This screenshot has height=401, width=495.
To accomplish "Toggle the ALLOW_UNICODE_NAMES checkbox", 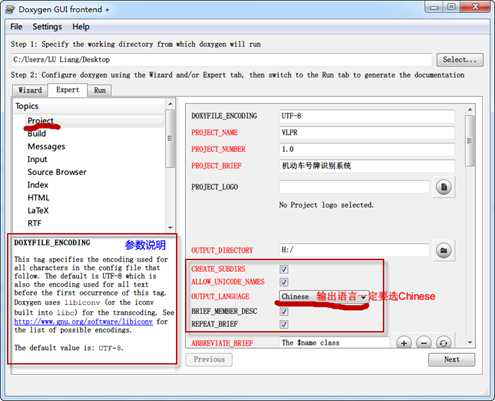I will [284, 282].
